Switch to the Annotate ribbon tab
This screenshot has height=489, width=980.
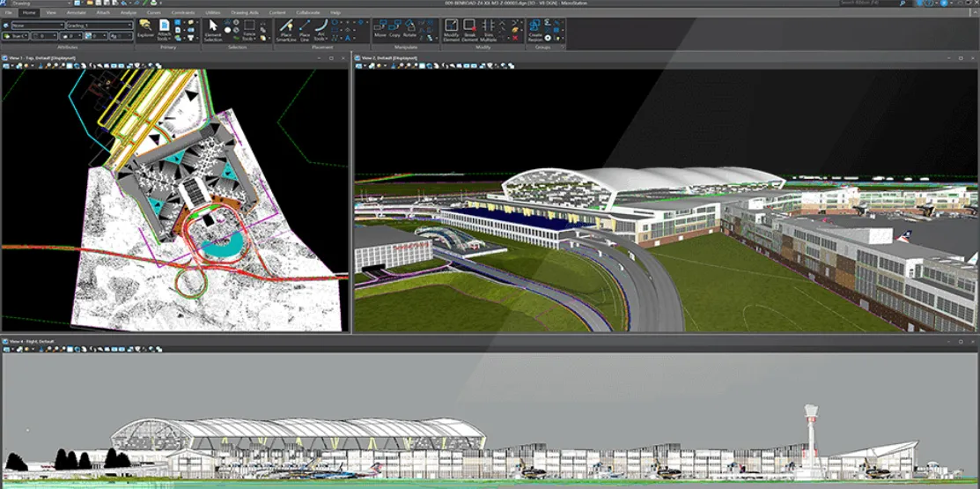point(76,13)
